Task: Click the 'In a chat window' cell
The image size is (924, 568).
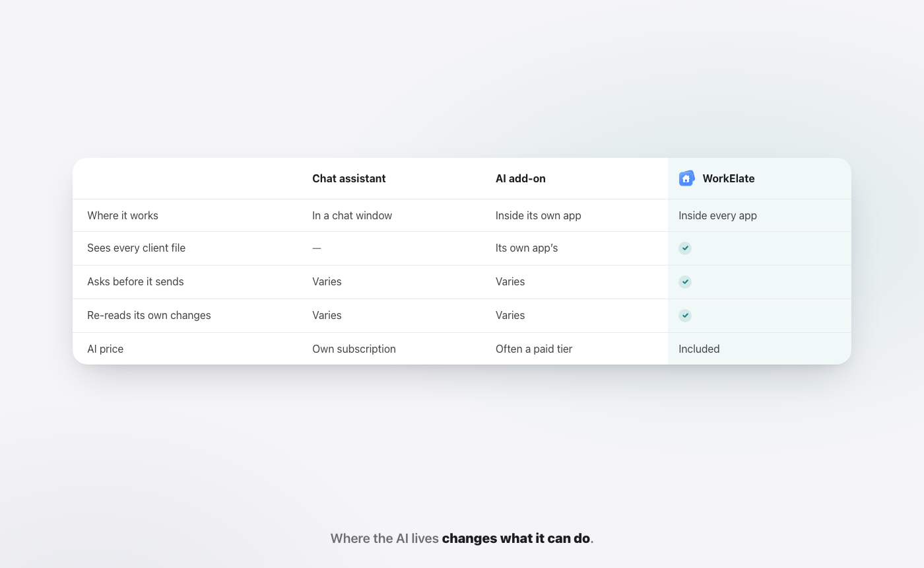Action: pyautogui.click(x=352, y=215)
